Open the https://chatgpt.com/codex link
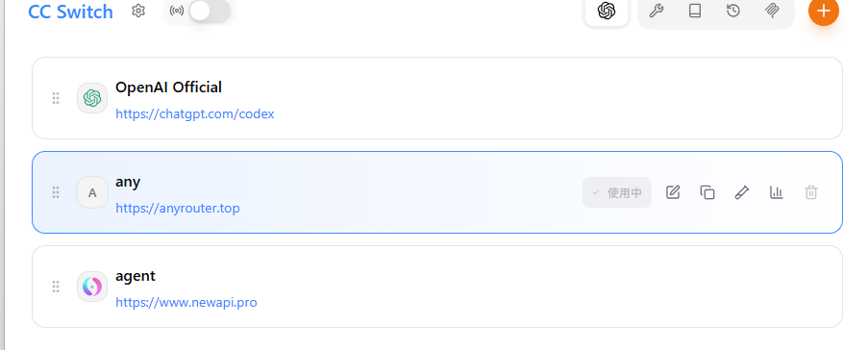 click(195, 114)
